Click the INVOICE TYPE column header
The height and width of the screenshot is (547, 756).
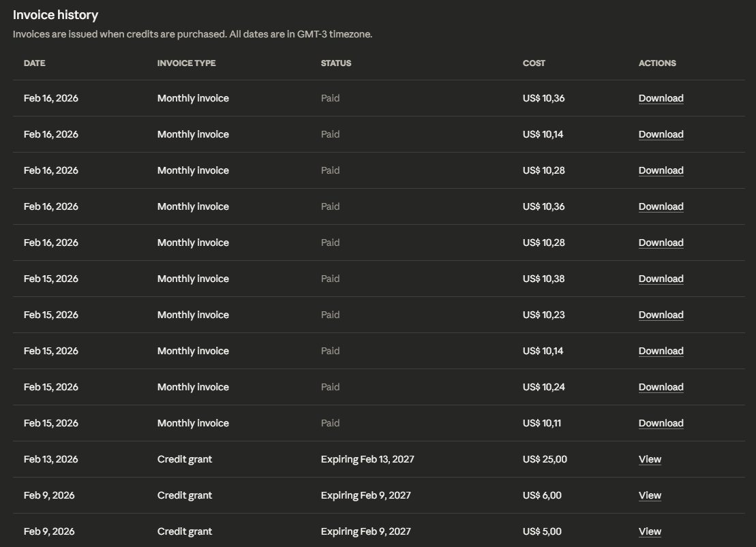pos(186,63)
